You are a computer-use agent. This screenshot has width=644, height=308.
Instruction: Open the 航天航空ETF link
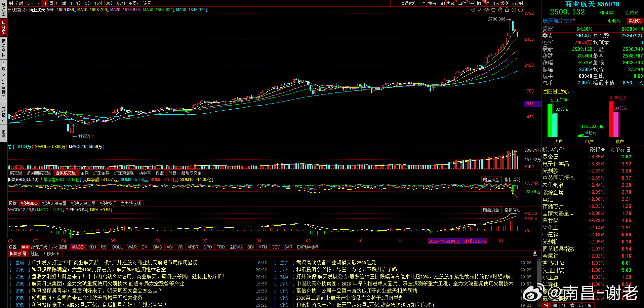coord(557,21)
